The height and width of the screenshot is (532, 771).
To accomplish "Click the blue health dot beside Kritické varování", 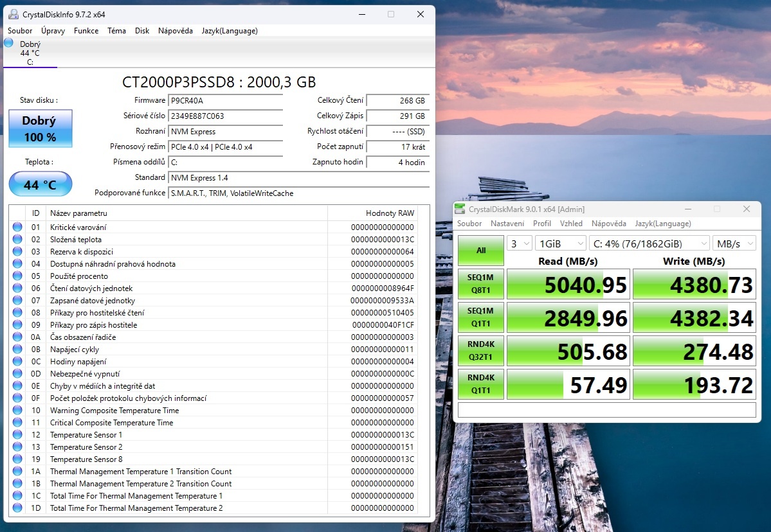I will tap(17, 227).
